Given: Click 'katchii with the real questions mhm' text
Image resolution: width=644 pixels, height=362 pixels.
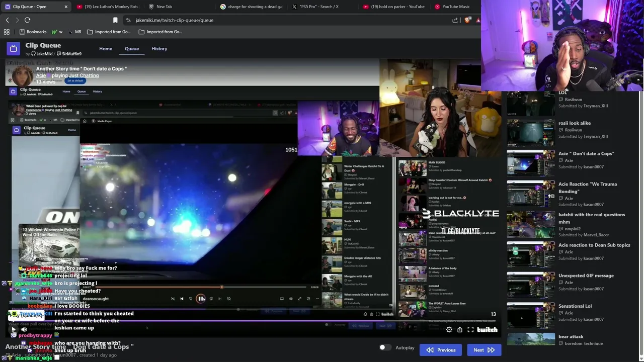Looking at the screenshot, I should tap(592, 218).
